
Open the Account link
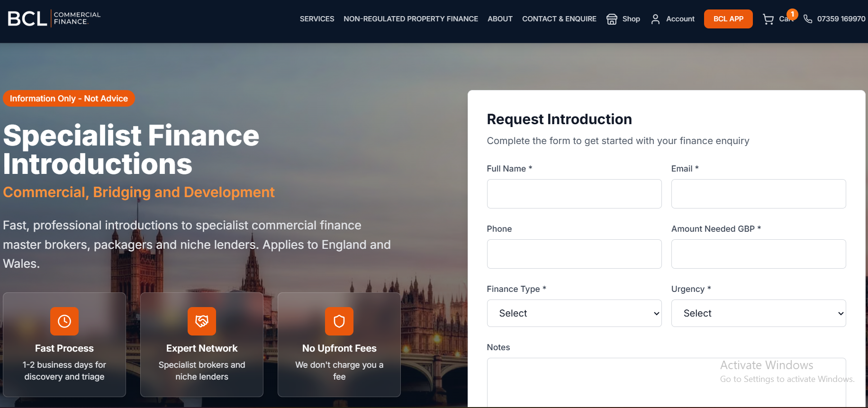pos(680,19)
